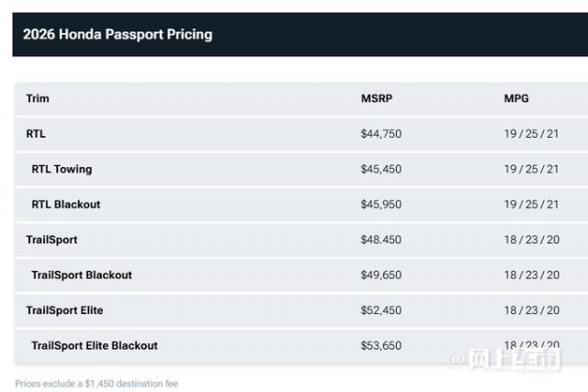The height and width of the screenshot is (392, 588).
Task: Click the destination fee footnote text
Action: 96,383
